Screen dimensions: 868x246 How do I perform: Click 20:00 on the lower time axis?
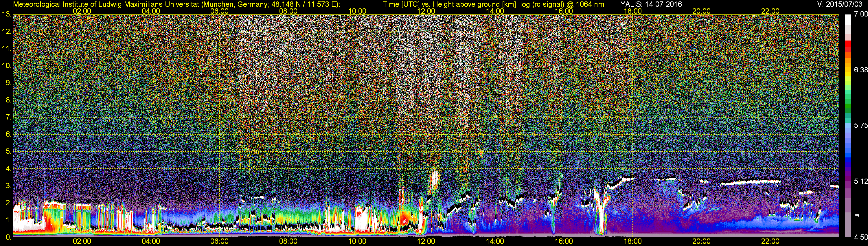coord(702,241)
